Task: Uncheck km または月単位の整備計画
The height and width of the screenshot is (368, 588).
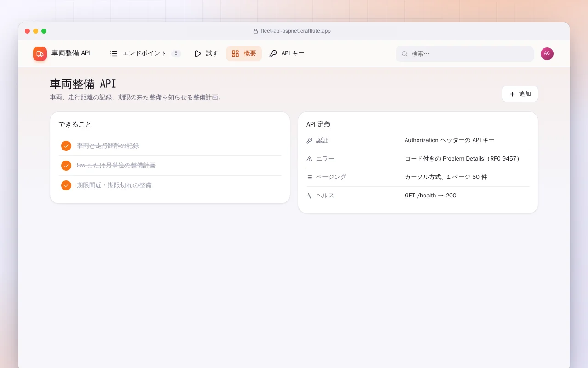Action: click(x=66, y=166)
